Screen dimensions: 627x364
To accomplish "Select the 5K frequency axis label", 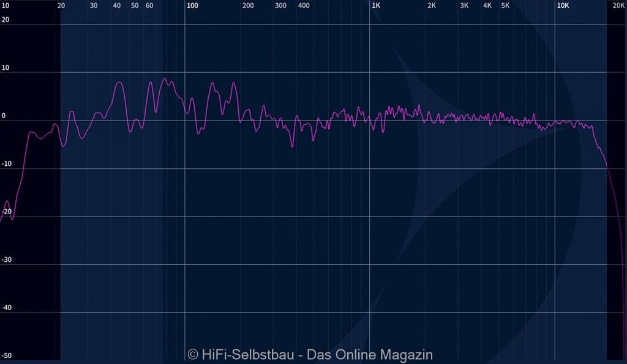I will coord(505,6).
